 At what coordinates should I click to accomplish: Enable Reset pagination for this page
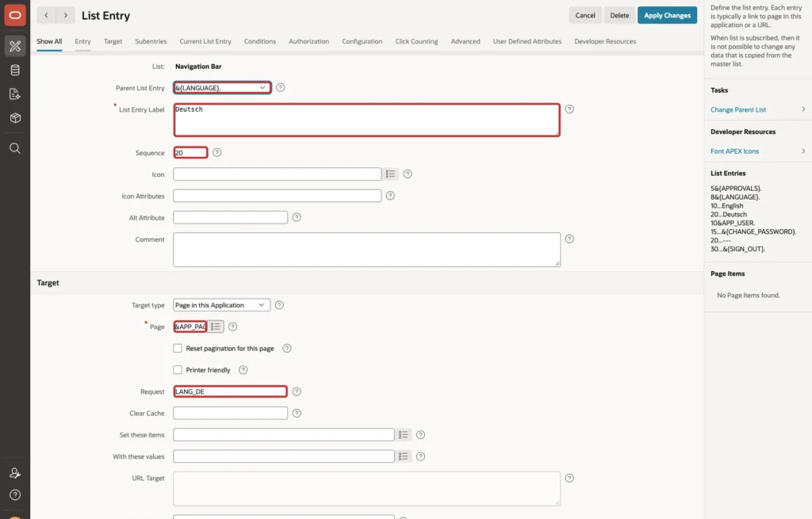pos(178,348)
